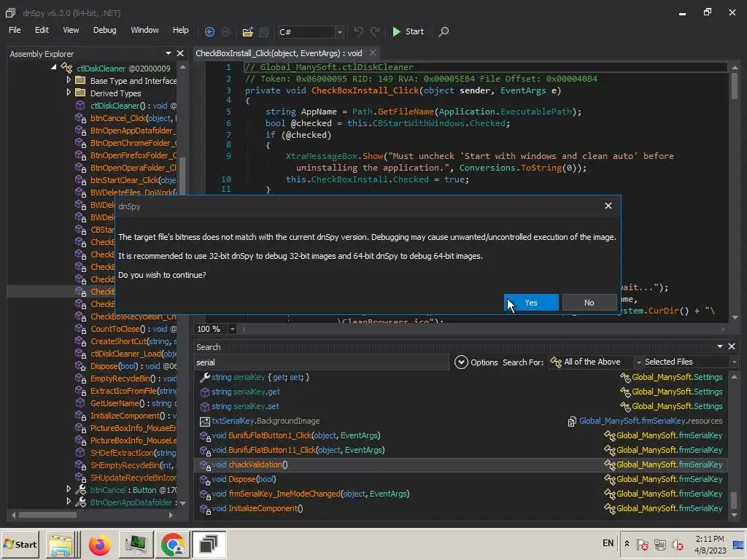This screenshot has height=560, width=747.
Task: Click the EN language indicator in taskbar
Action: pos(608,542)
